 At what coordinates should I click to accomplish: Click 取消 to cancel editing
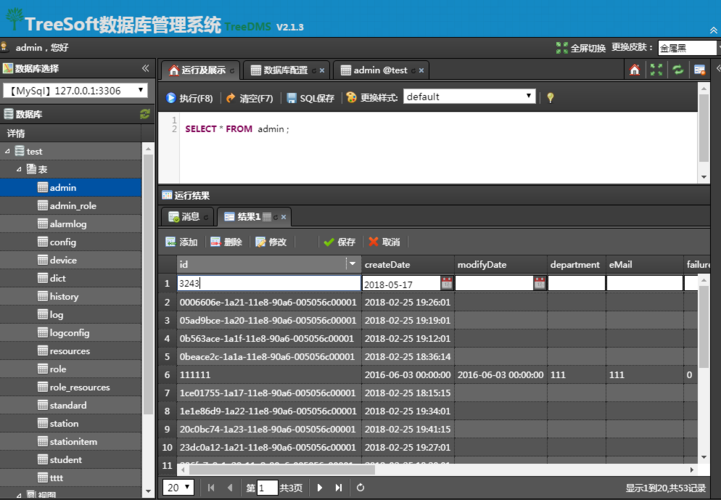[x=384, y=242]
